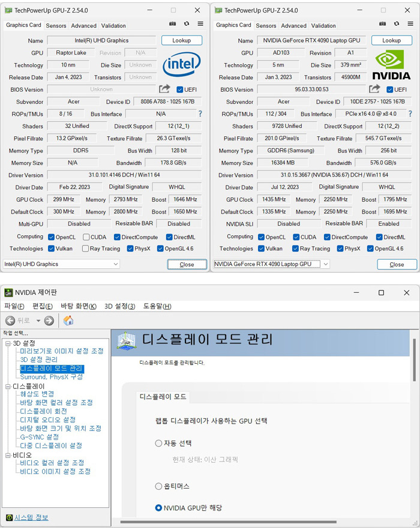
Task: Click the GPU-Z app icon in Intel window title
Action: pyautogui.click(x=8, y=10)
